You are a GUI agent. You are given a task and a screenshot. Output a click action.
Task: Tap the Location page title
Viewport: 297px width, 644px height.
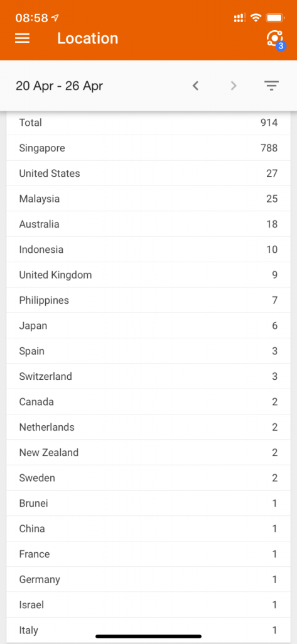tap(87, 38)
